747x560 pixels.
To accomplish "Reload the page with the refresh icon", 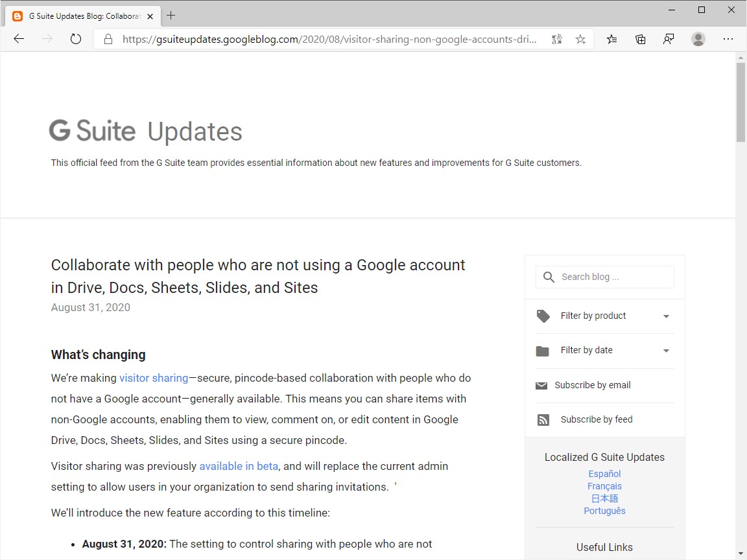I will point(76,39).
